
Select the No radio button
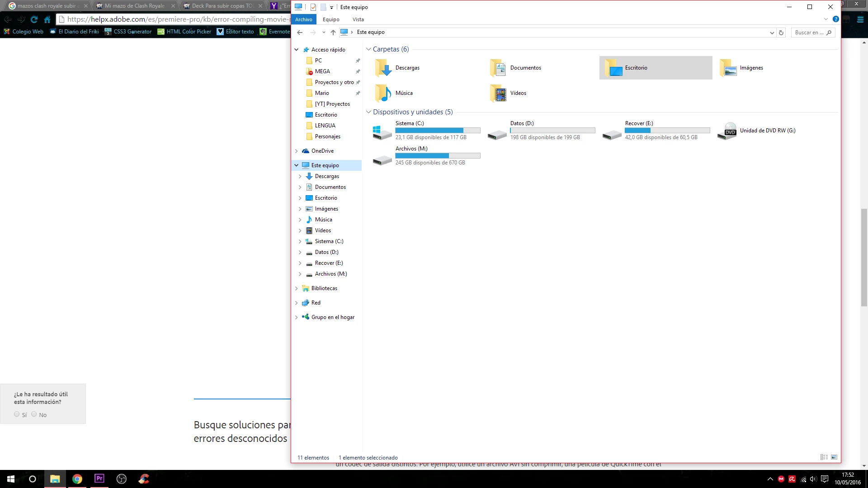pyautogui.click(x=34, y=414)
